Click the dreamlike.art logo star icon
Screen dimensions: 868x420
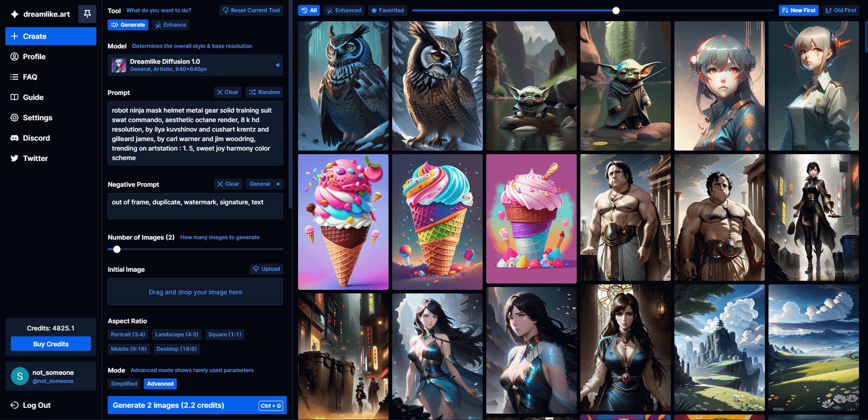(14, 14)
